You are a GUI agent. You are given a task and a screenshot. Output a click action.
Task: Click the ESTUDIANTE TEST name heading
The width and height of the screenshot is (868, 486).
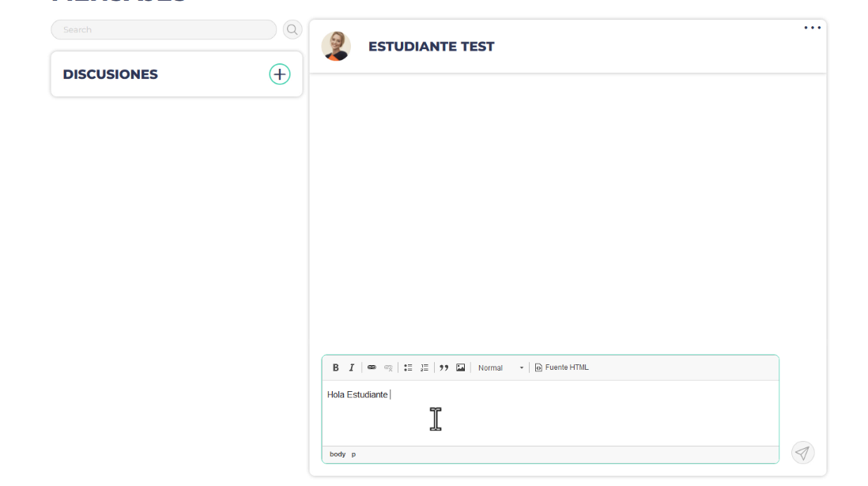pyautogui.click(x=431, y=47)
